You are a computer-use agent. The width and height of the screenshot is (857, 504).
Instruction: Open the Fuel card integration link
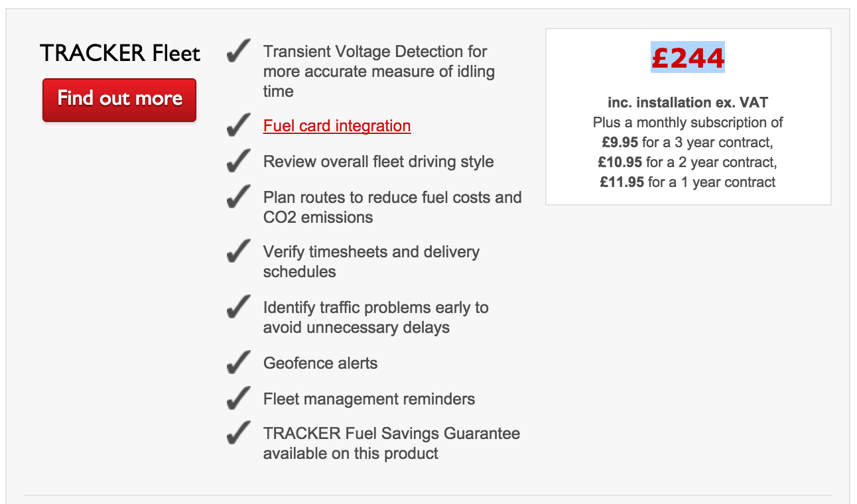337,126
